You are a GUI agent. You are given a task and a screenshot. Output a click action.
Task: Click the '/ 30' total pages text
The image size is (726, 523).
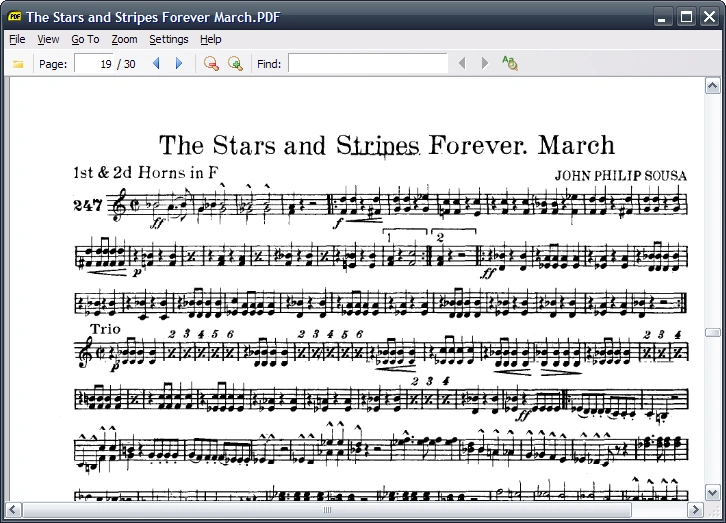[126, 64]
